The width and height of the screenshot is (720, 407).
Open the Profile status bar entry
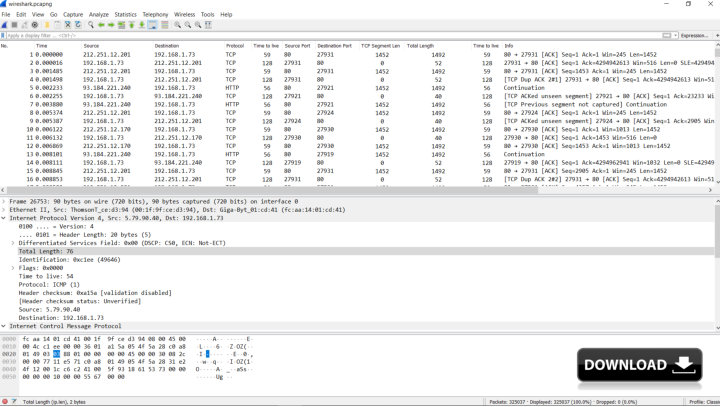pos(704,402)
